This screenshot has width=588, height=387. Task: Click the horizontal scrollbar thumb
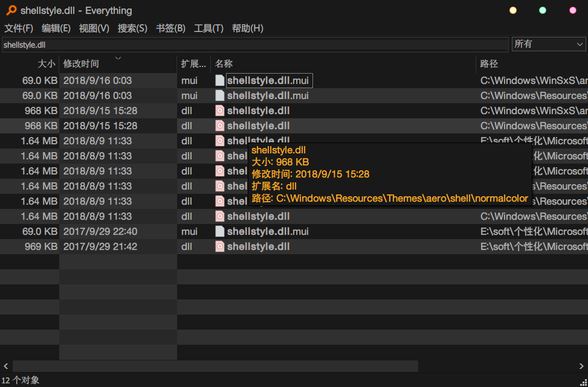coord(215,366)
